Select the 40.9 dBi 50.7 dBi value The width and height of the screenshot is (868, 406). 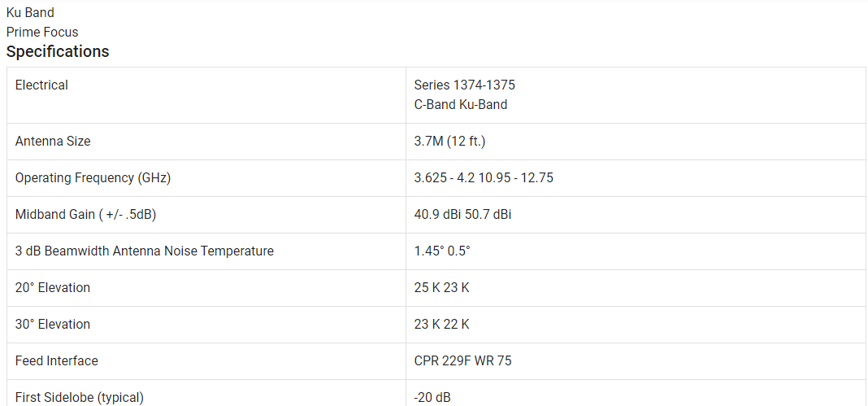[x=462, y=214]
